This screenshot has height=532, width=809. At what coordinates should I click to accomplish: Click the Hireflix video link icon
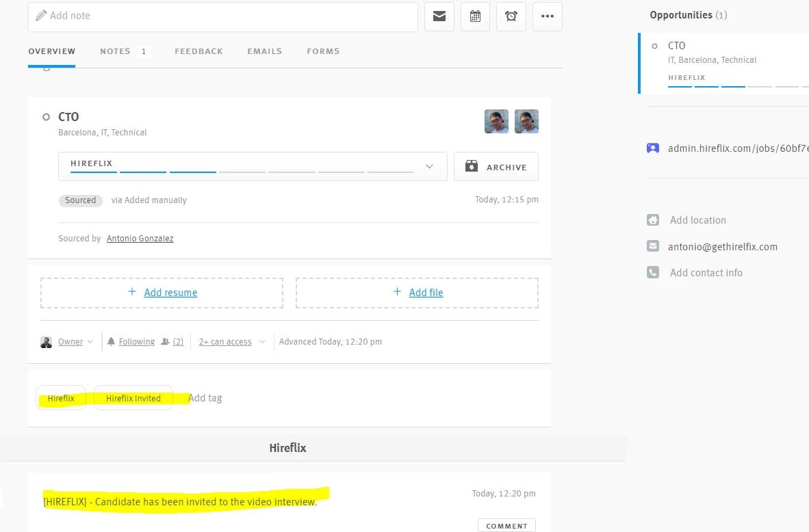653,148
